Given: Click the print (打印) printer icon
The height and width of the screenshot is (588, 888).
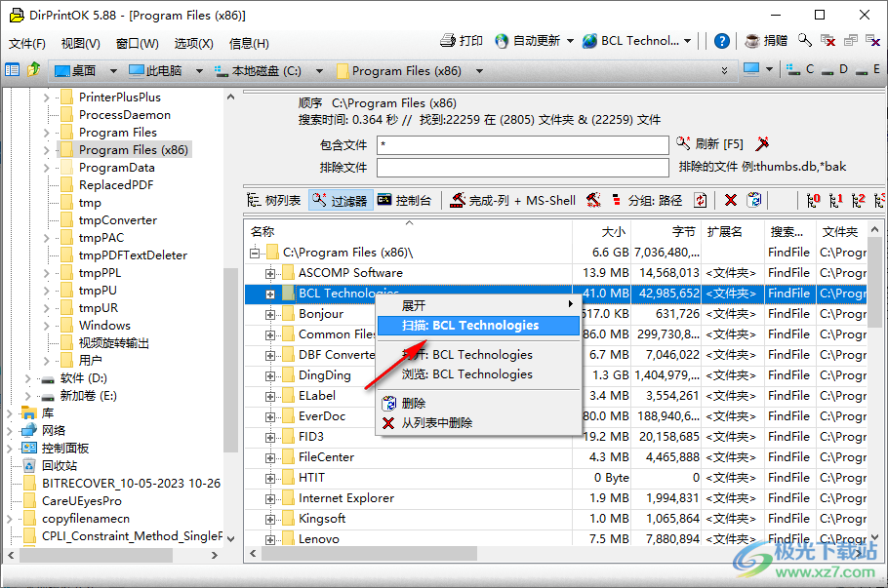Looking at the screenshot, I should pyautogui.click(x=448, y=41).
